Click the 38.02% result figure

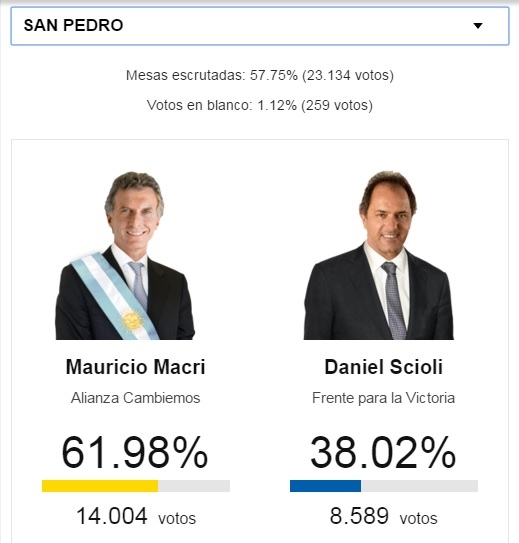[x=383, y=452]
